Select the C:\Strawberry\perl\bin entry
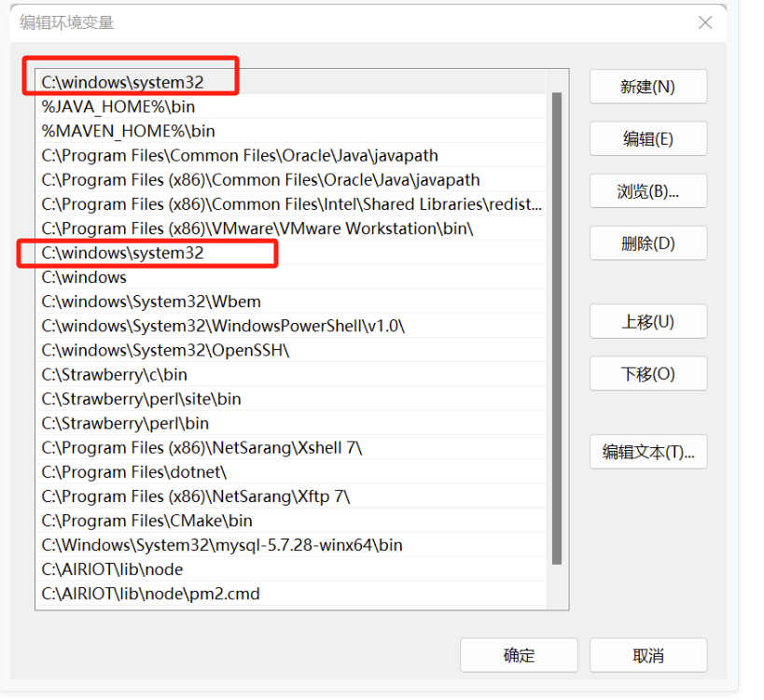 [x=125, y=424]
